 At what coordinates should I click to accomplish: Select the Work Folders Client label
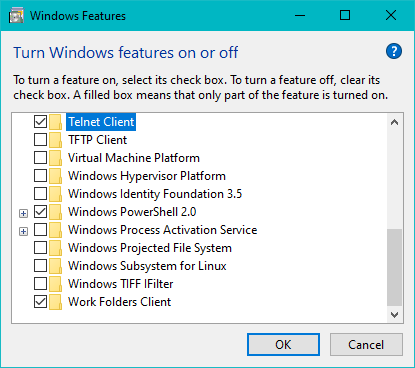pos(119,302)
